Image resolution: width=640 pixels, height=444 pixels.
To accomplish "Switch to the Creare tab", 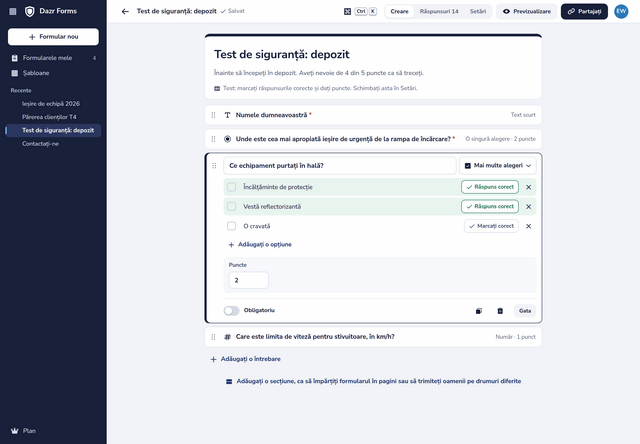I will tap(399, 11).
